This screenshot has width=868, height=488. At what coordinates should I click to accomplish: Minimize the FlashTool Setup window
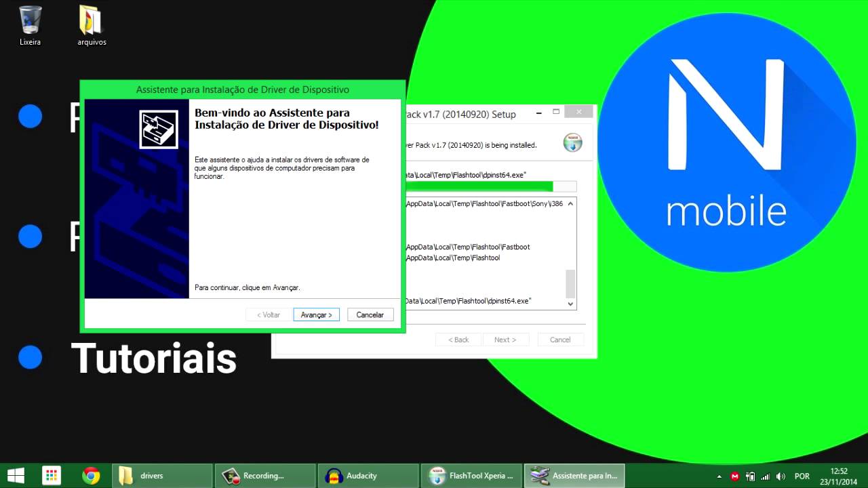point(539,112)
